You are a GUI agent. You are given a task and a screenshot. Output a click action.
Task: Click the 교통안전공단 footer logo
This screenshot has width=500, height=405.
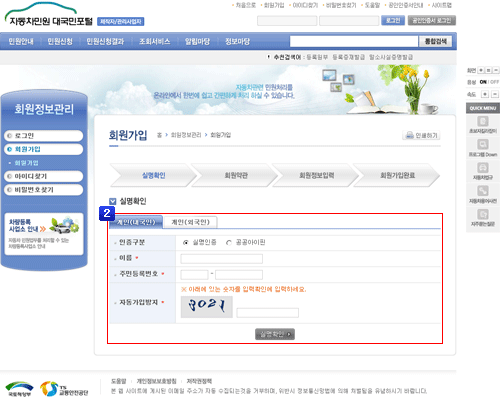(64, 389)
